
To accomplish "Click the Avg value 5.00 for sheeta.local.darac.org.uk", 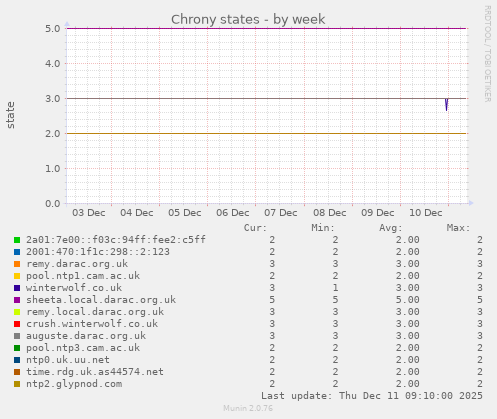I will click(408, 300).
